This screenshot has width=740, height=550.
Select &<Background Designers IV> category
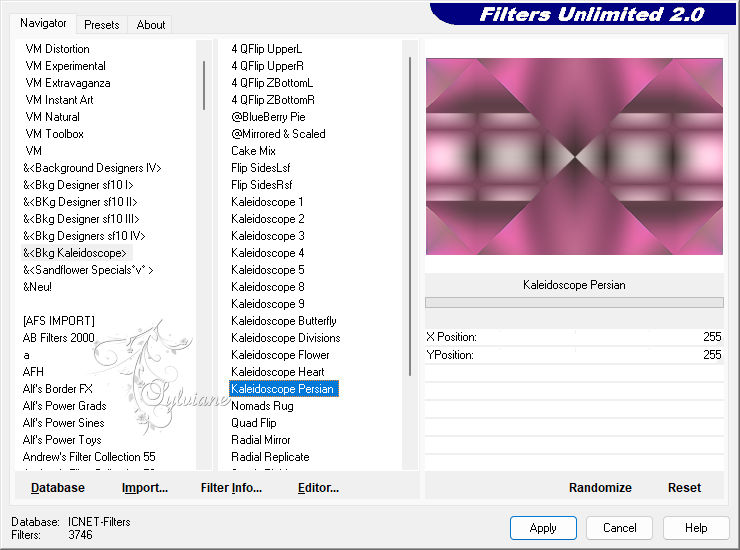click(x=92, y=168)
